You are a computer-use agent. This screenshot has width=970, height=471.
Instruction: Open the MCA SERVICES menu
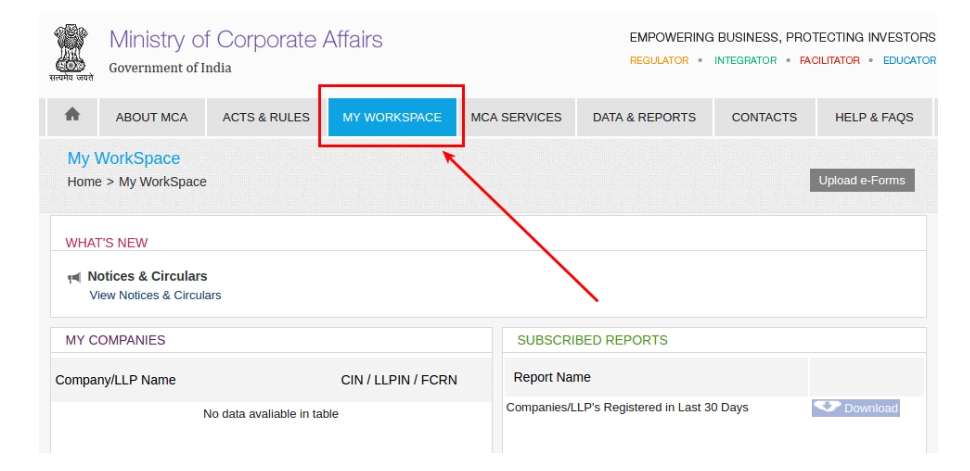516,117
